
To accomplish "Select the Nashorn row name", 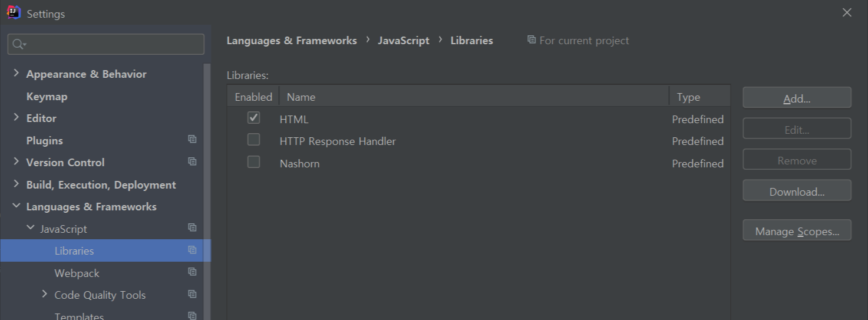I will tap(299, 163).
